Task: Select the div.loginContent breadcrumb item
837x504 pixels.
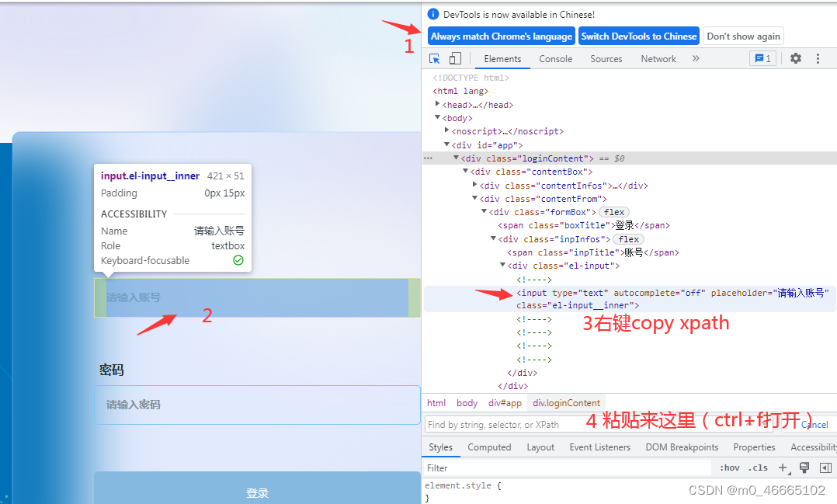Action: pos(566,402)
